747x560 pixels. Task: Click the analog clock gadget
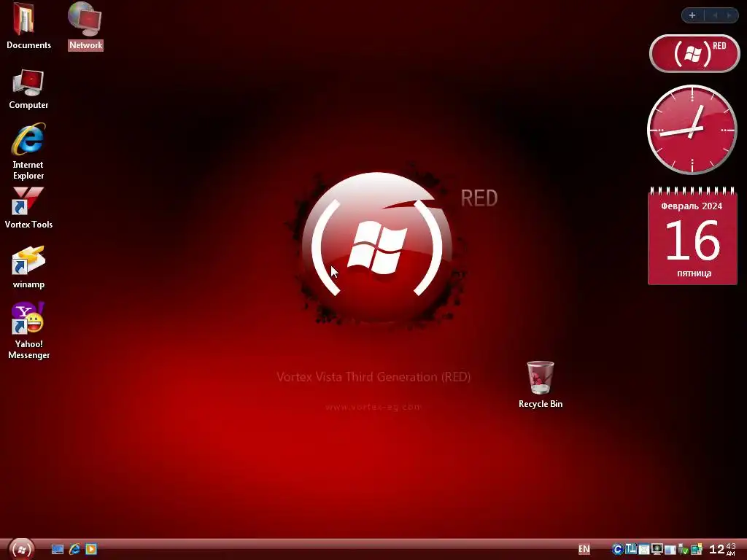pyautogui.click(x=692, y=130)
